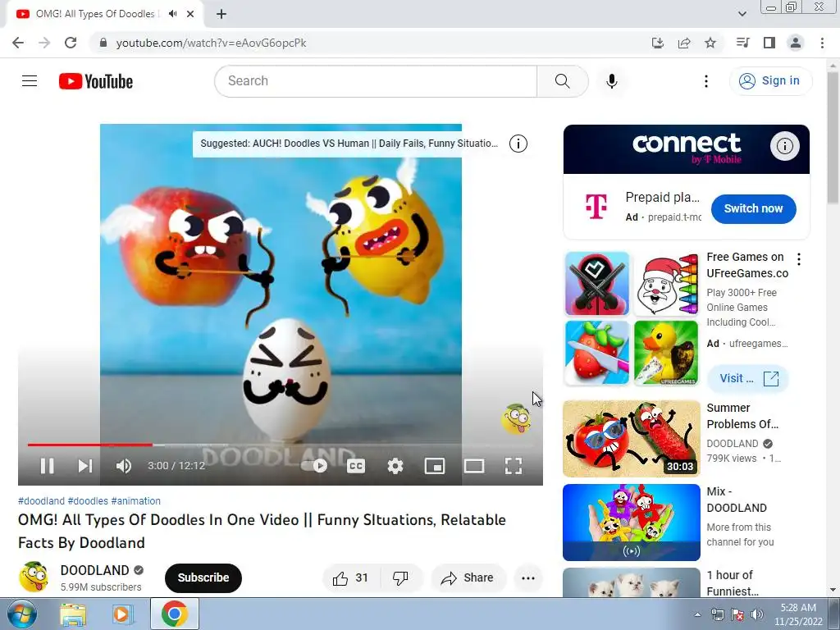Open the DOODLAND channel name link

95,570
